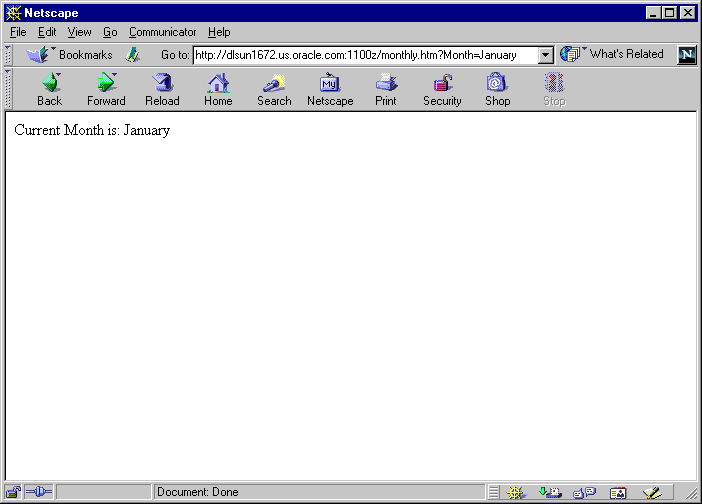
Task: Go back with the Back button
Action: click(49, 90)
